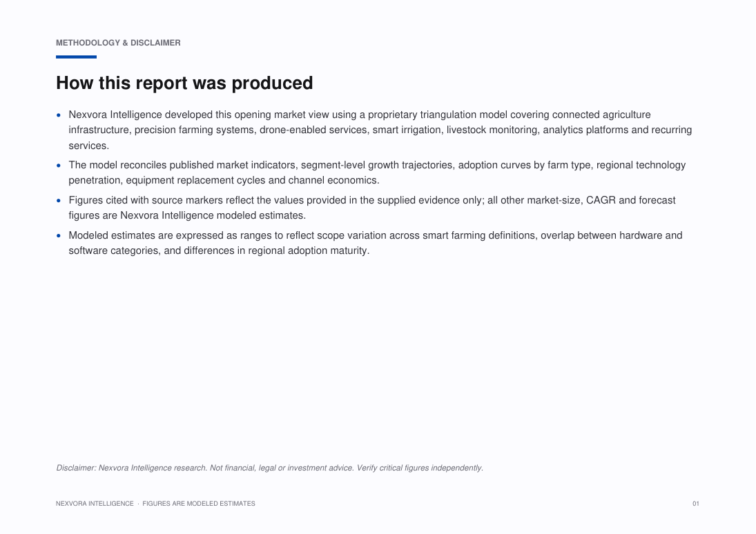Click the italic Disclaimer line
756x534 pixels.
pos(269,468)
